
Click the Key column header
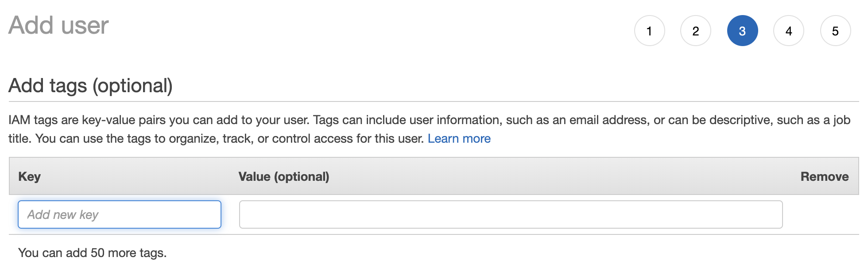27,176
